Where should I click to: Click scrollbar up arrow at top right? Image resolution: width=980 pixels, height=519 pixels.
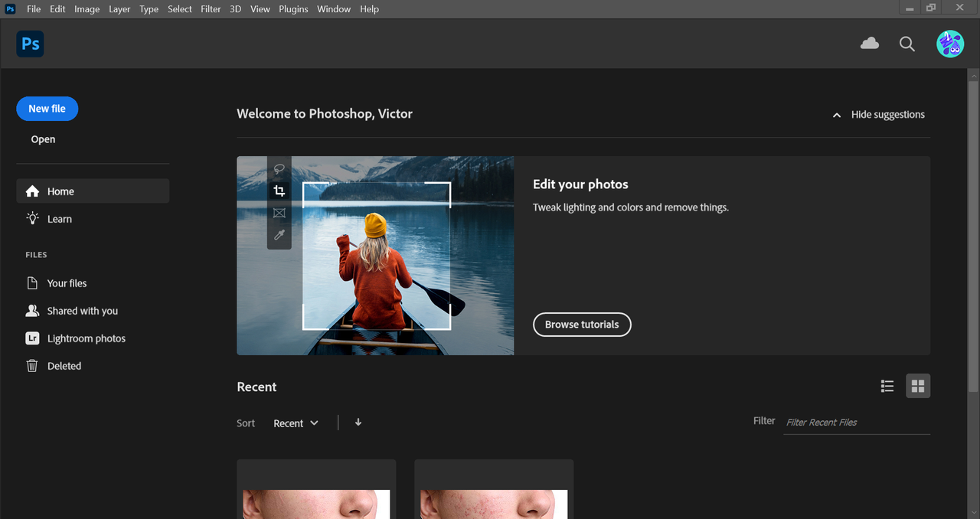pos(974,75)
